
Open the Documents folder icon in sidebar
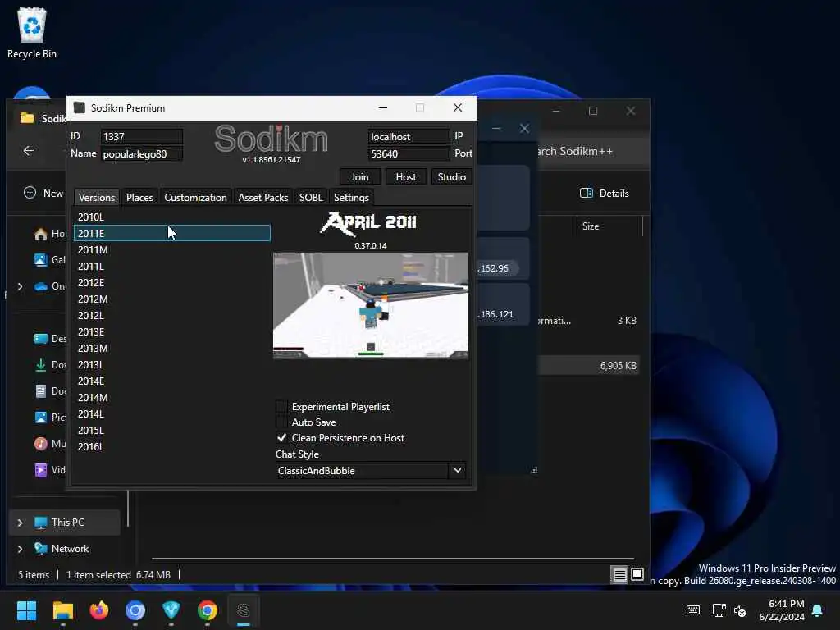click(41, 391)
